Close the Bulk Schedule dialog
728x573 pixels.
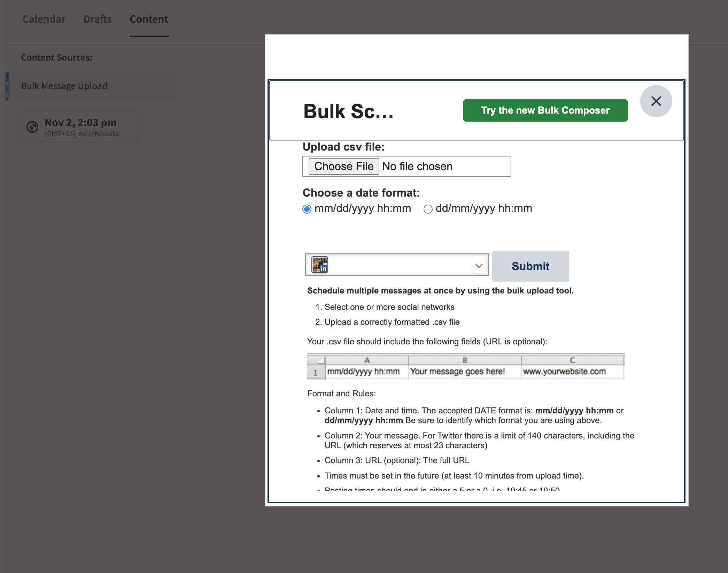tap(656, 101)
